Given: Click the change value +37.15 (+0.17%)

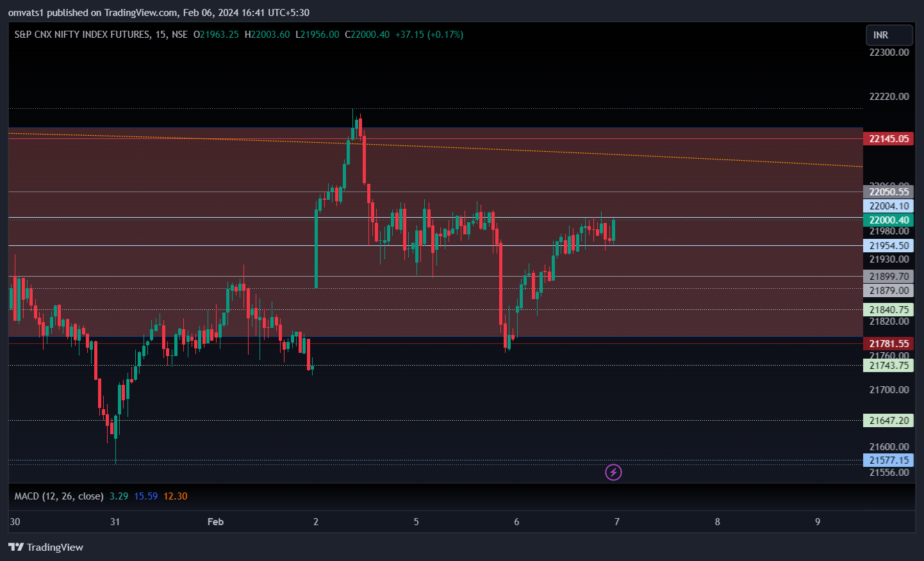Looking at the screenshot, I should 429,35.
